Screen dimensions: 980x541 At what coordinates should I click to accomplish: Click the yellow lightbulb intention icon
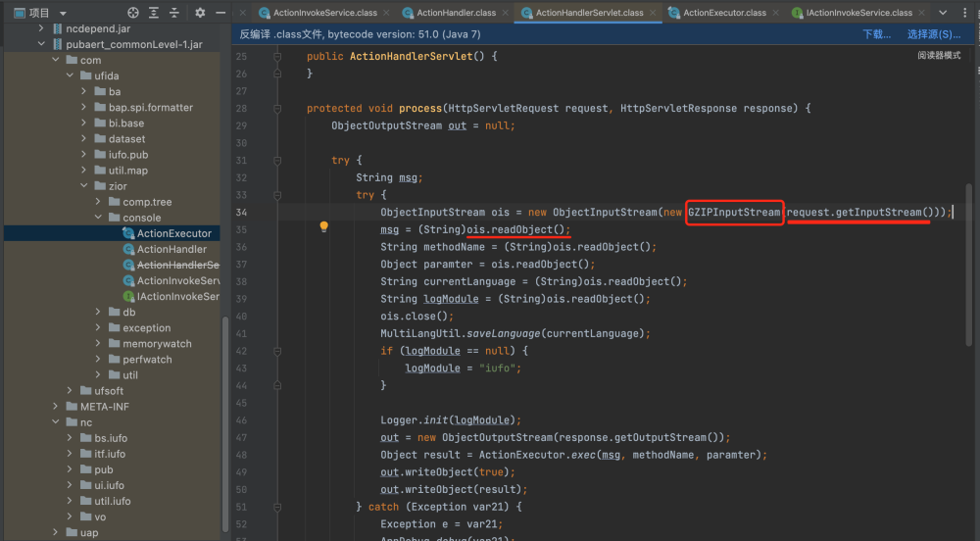(x=323, y=226)
